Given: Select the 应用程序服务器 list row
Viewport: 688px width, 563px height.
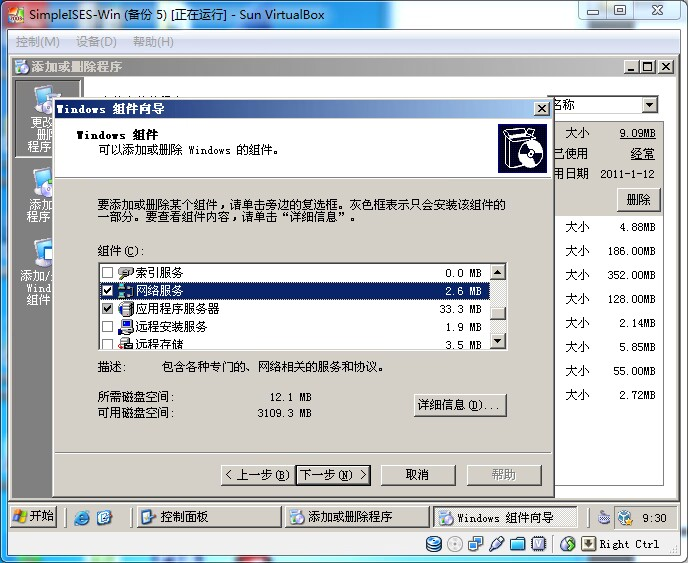Looking at the screenshot, I should click(294, 308).
